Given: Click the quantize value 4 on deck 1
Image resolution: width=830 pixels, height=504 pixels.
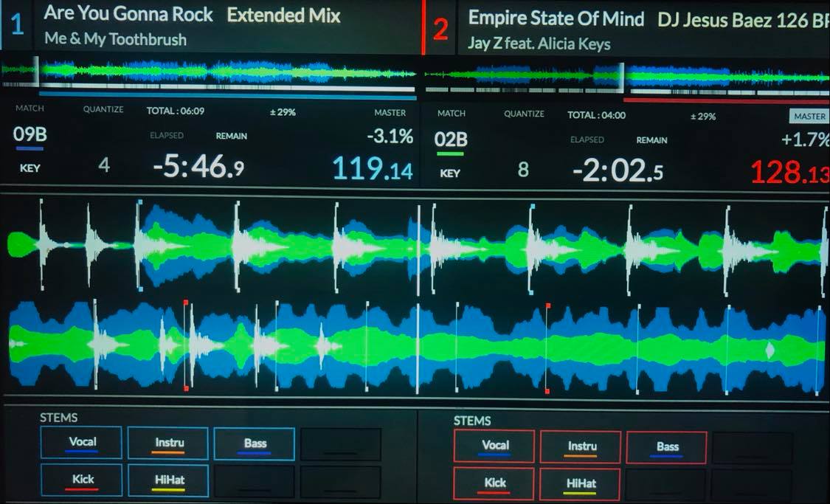Looking at the screenshot, I should tap(104, 166).
